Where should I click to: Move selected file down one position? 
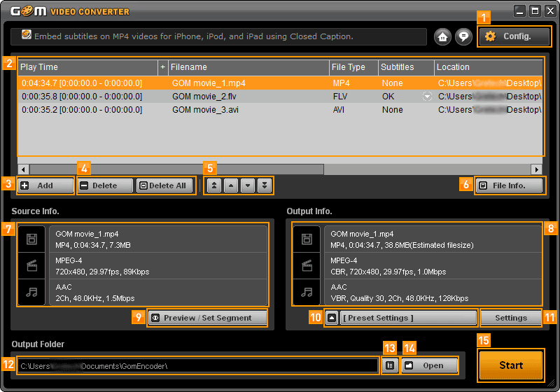point(248,185)
